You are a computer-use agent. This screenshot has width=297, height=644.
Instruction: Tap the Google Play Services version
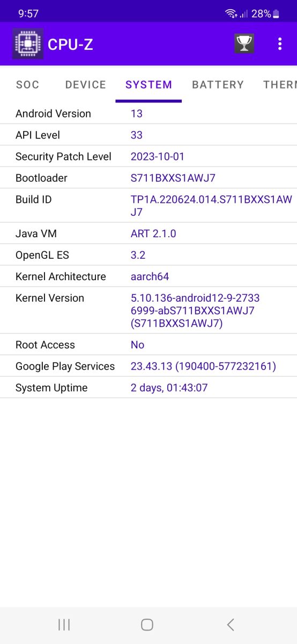[x=203, y=367]
